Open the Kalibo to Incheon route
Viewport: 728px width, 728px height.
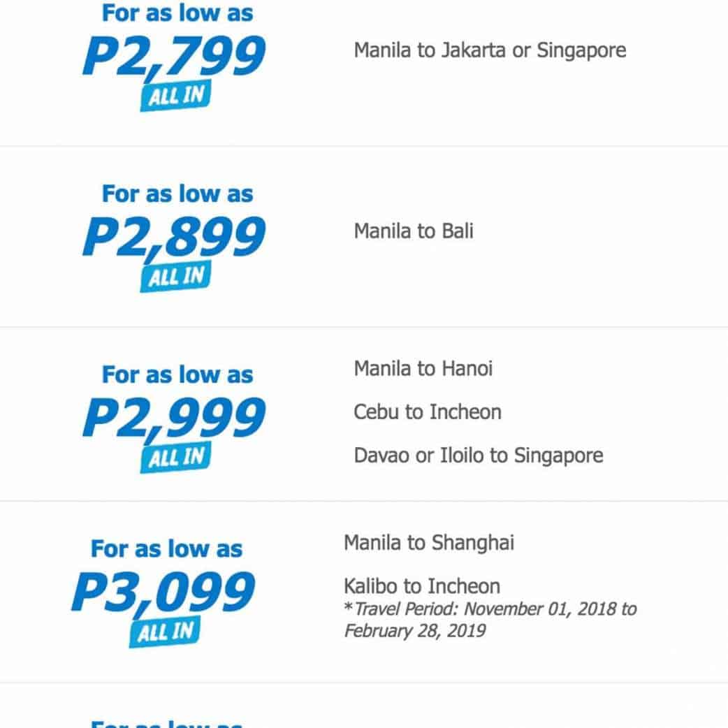click(422, 585)
